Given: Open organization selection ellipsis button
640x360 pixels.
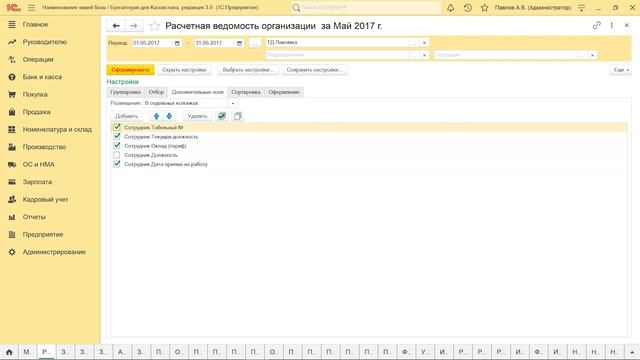Looking at the screenshot, I should pos(414,43).
